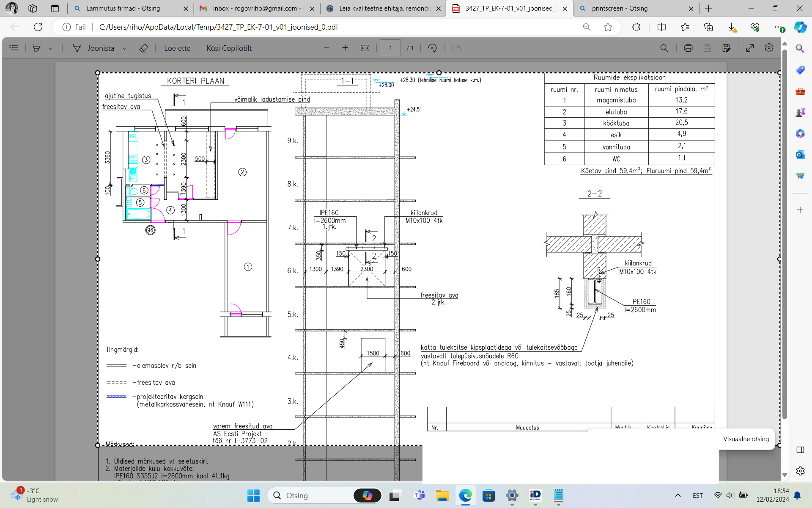Rotate the PDF page

432,48
